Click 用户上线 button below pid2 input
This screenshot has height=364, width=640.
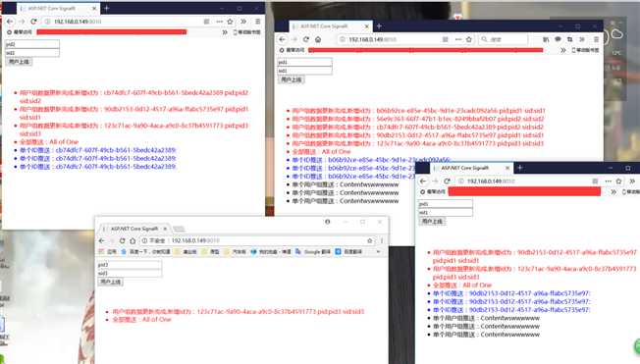pyautogui.click(x=20, y=62)
